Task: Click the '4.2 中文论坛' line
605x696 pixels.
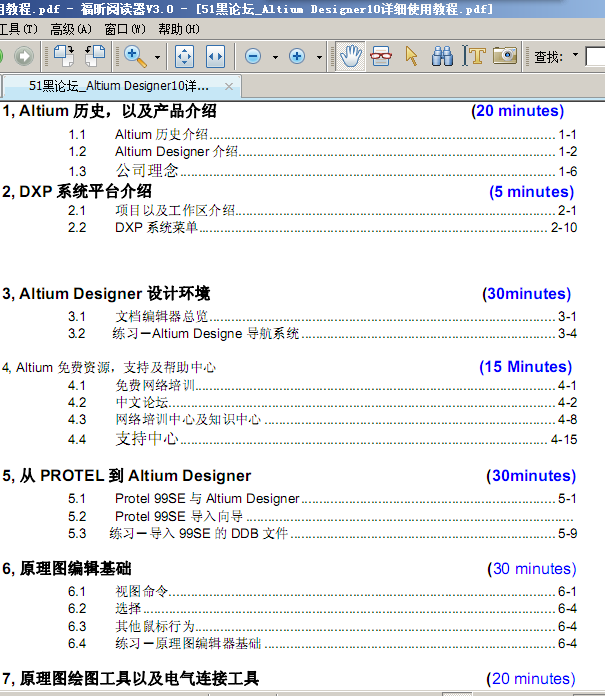Action: pos(323,402)
